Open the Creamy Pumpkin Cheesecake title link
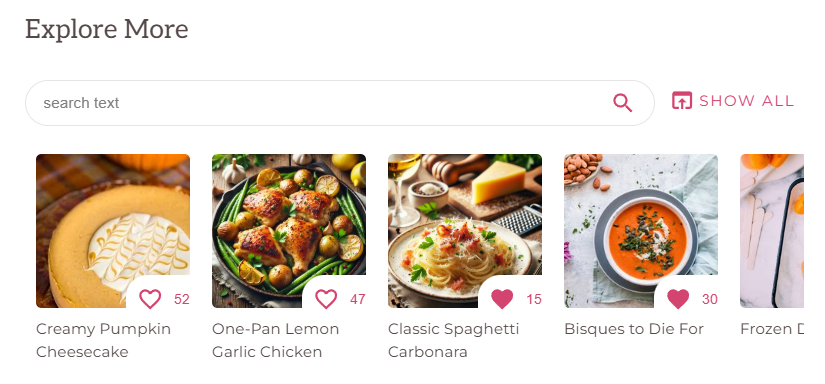Screen dimensions: 825x384 (104, 340)
